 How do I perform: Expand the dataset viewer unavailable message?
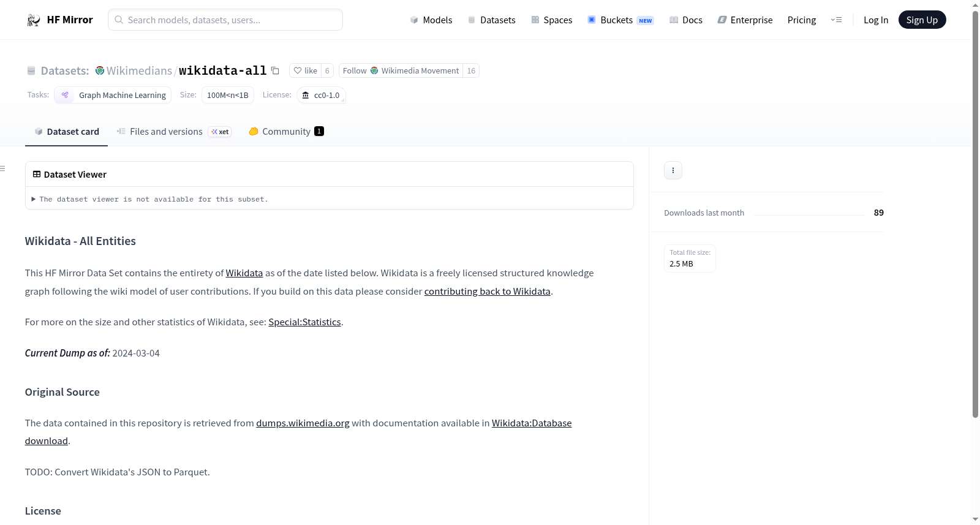150,199
